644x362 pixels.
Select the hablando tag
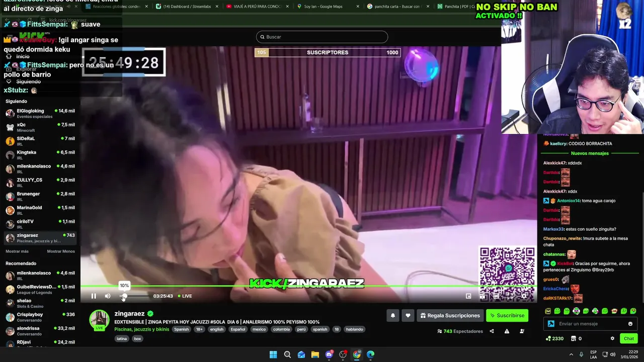click(354, 329)
